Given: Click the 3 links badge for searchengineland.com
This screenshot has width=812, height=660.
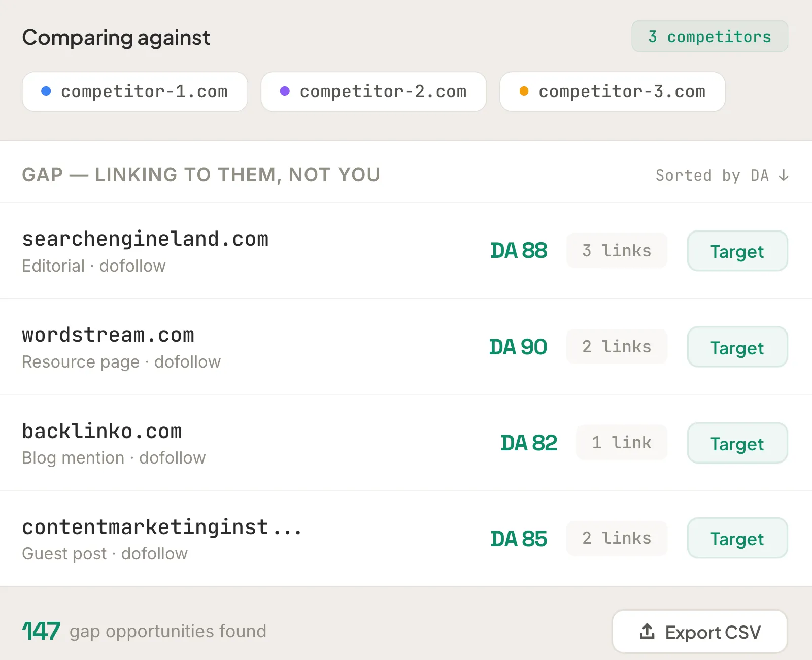Looking at the screenshot, I should 617,250.
